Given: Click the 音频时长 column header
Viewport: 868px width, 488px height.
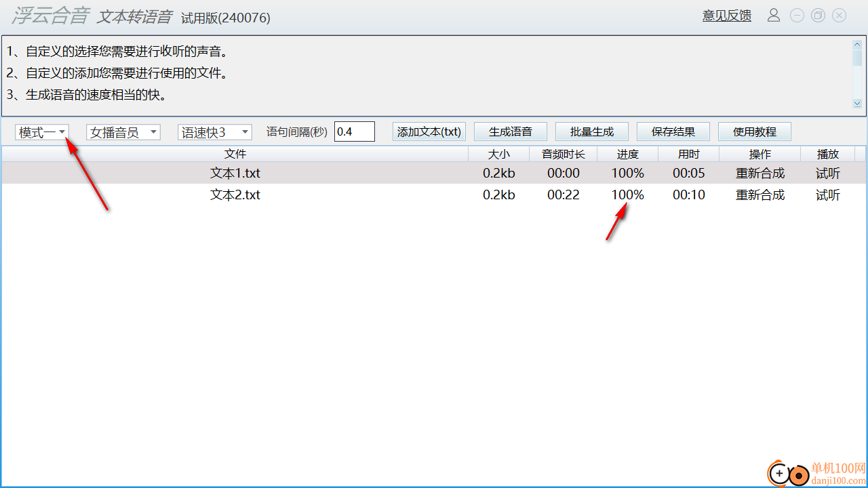Looking at the screenshot, I should (564, 154).
